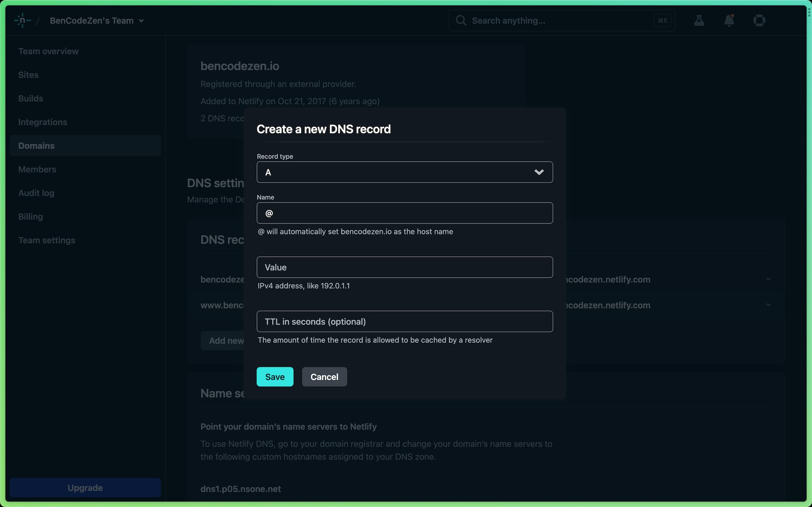Screen dimensions: 812x507
Task: Focus the Name input field
Action: 404,213
